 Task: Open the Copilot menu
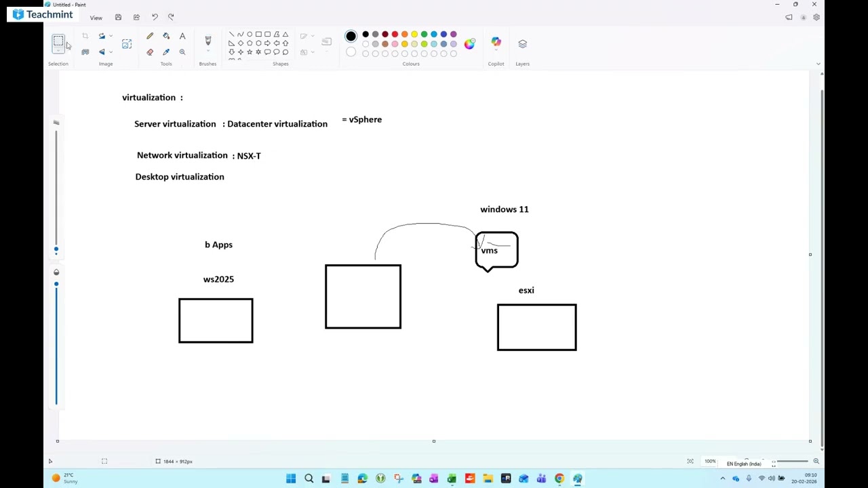(x=496, y=43)
